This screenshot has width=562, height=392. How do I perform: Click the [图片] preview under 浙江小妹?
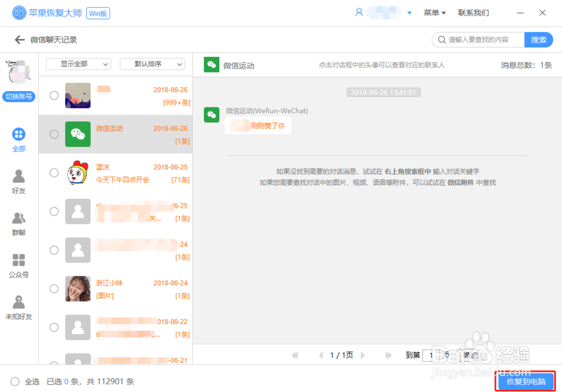pos(105,295)
